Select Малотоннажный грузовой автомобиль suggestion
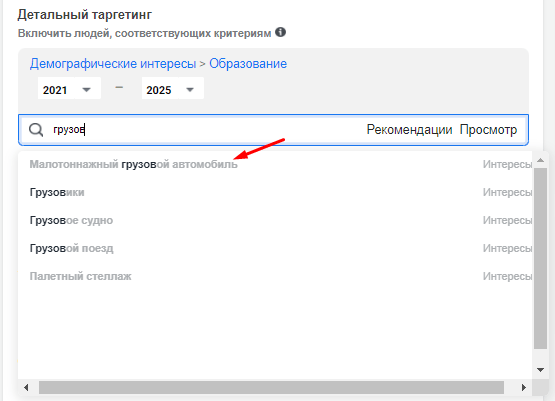Screen dimensions: 555x401 point(275,164)
